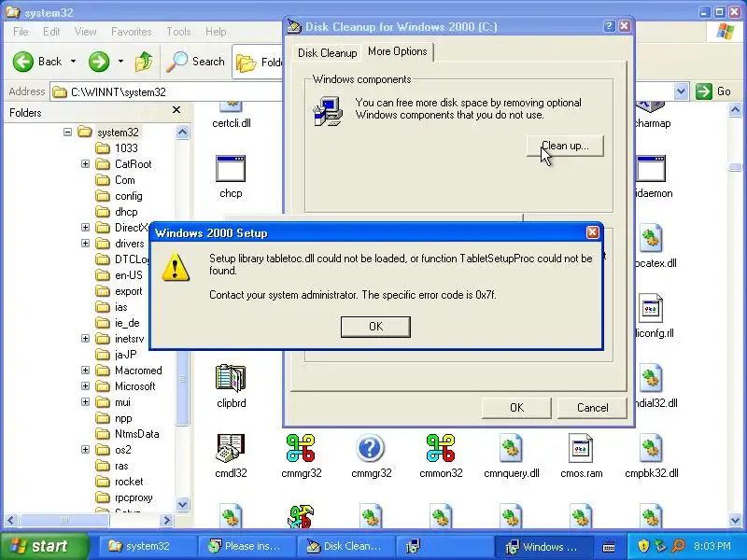Switch to system32 taskbar button

(148, 546)
